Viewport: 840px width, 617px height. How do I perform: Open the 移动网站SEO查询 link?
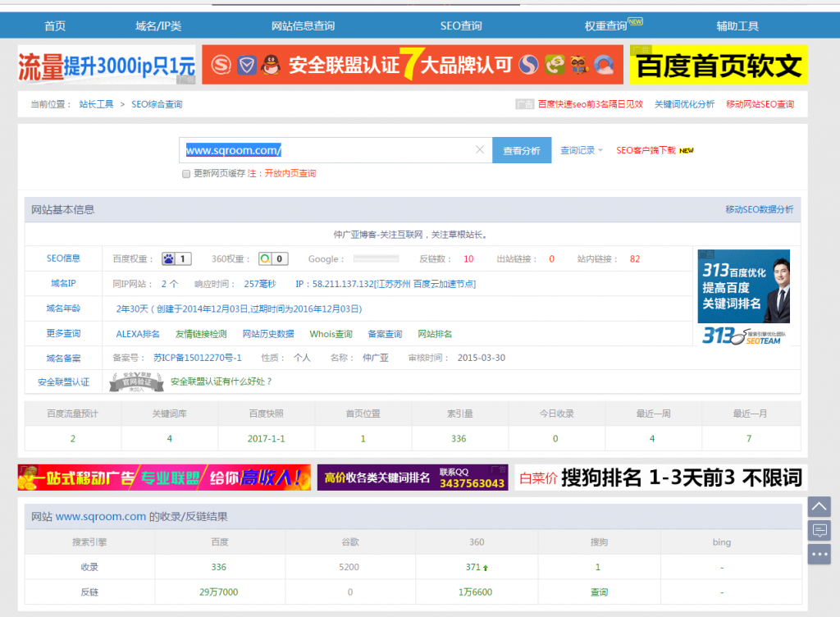(760, 104)
